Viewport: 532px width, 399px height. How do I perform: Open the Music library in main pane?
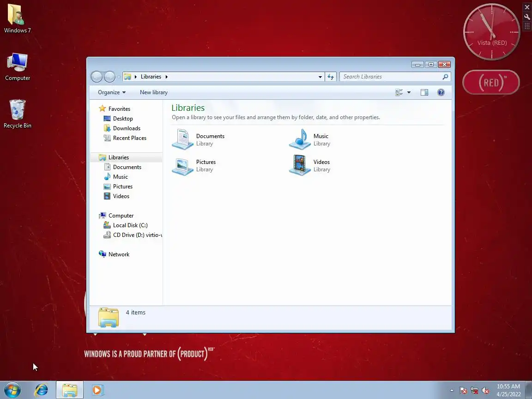[310, 139]
